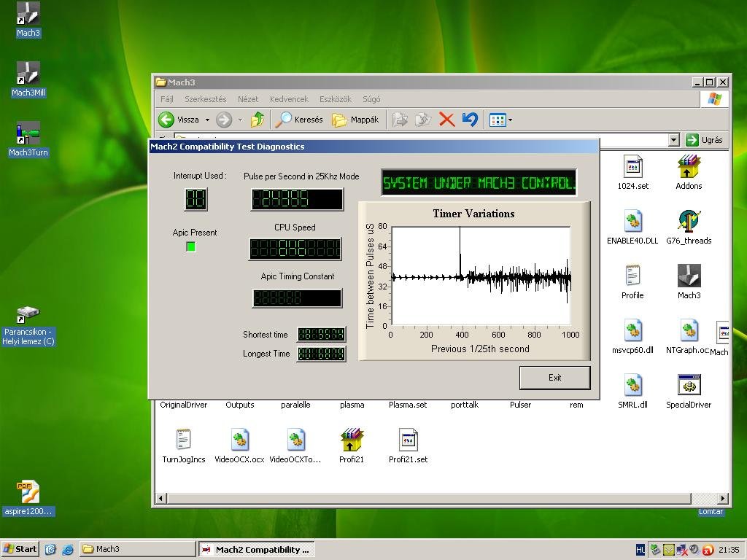Select the Outputs item label
This screenshot has width=747, height=560.
(239, 405)
